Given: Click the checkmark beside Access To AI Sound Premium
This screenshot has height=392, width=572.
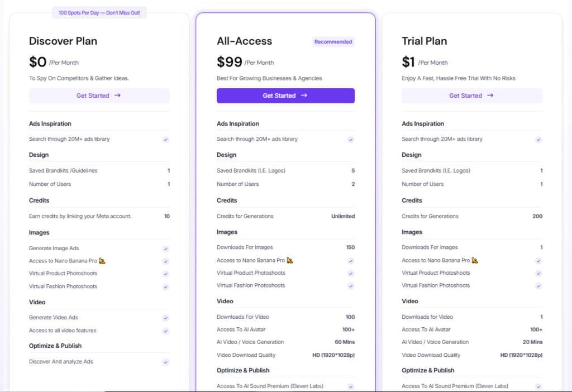Looking at the screenshot, I should tap(351, 385).
